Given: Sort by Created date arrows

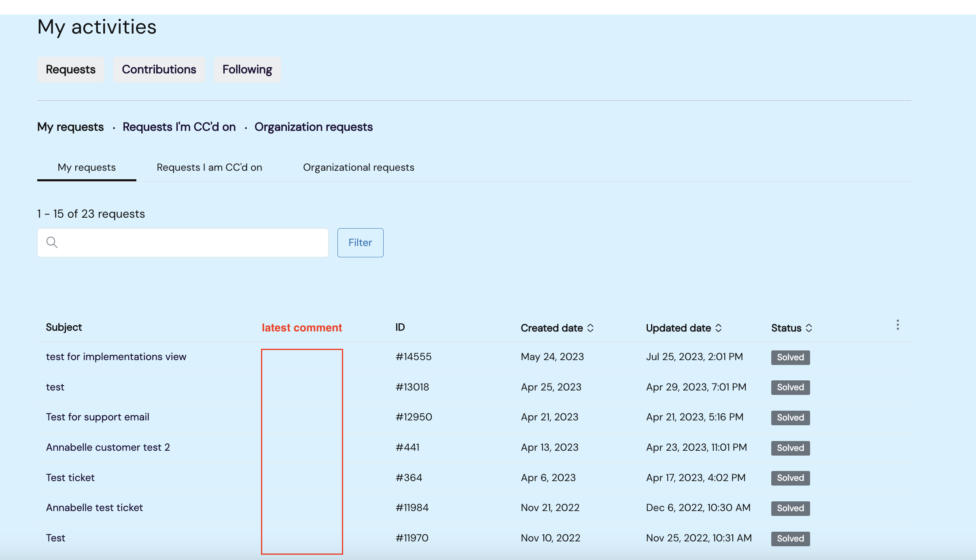Looking at the screenshot, I should pyautogui.click(x=590, y=328).
